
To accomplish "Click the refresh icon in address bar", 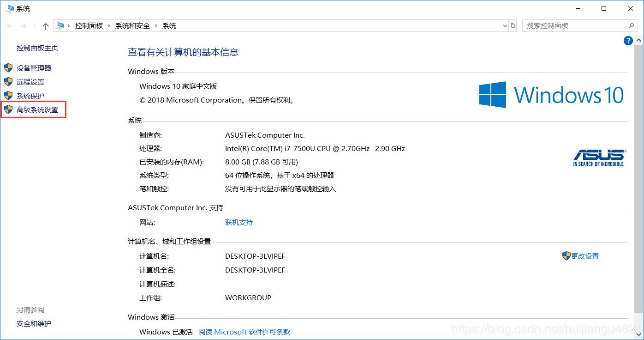I will click(x=512, y=26).
